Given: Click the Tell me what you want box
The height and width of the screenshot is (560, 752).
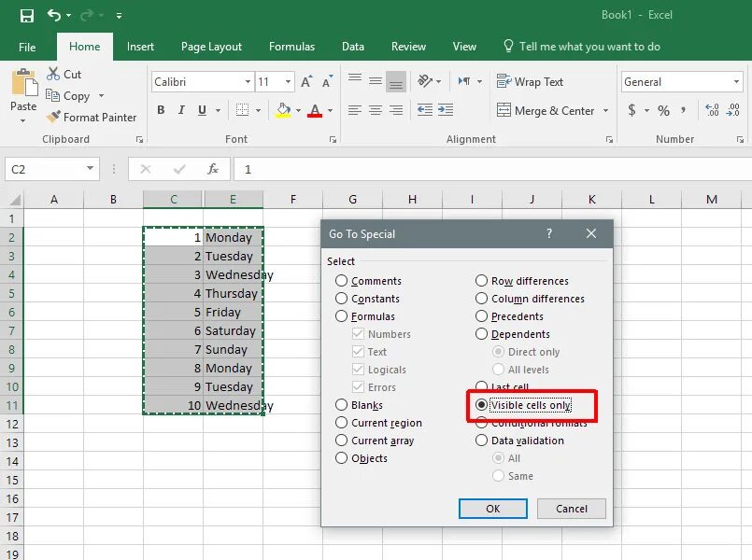Looking at the screenshot, I should tap(582, 47).
